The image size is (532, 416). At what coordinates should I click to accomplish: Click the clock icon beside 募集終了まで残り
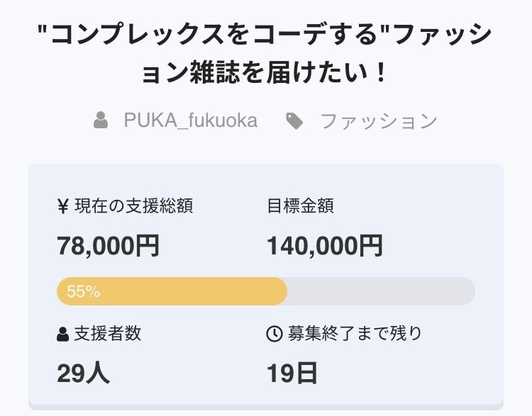click(274, 334)
